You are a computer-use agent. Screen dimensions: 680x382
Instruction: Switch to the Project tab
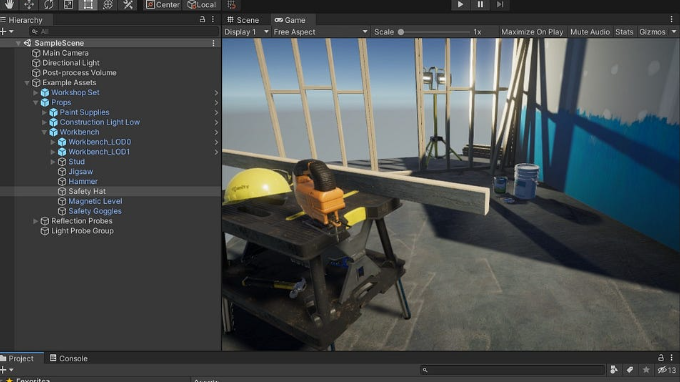click(17, 359)
